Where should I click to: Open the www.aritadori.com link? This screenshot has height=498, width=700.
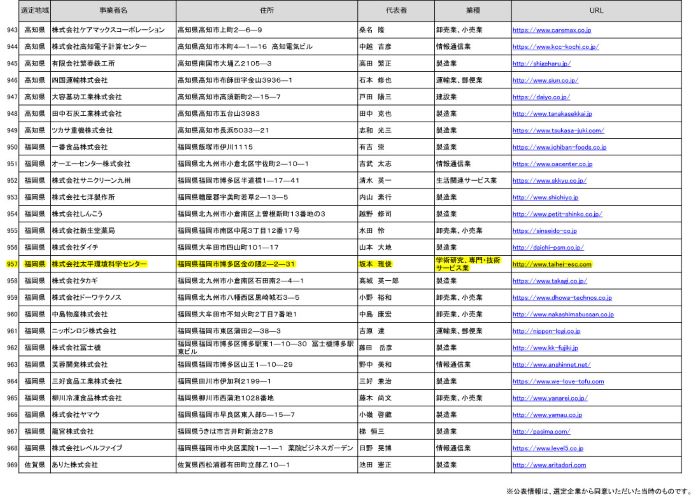pyautogui.click(x=549, y=465)
